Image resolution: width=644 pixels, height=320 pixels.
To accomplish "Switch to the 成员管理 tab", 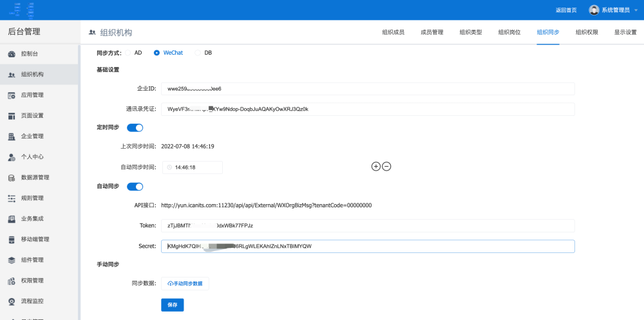I will [431, 32].
